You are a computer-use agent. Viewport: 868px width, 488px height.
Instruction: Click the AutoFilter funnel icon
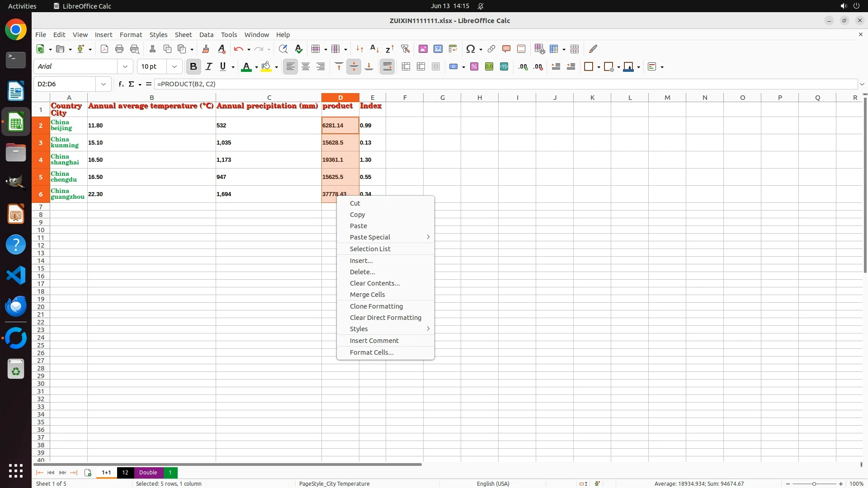coord(405,49)
